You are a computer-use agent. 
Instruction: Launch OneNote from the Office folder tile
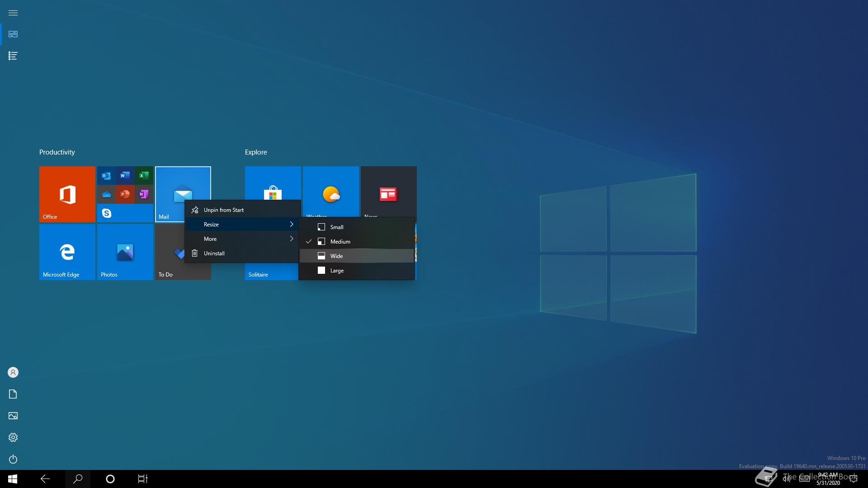(x=144, y=194)
